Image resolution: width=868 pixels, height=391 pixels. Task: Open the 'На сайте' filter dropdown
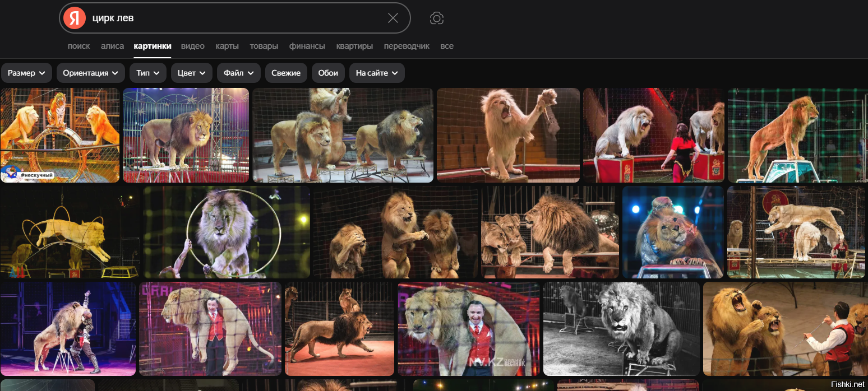click(x=377, y=73)
